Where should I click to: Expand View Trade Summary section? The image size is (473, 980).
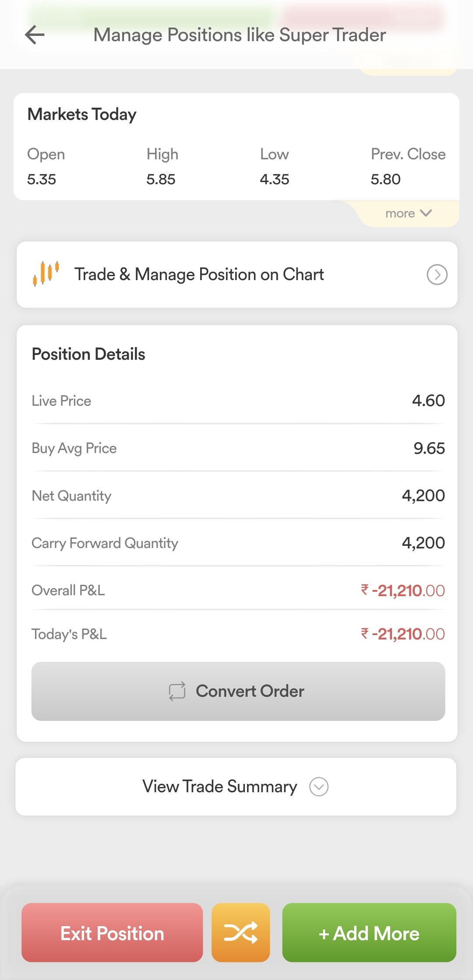236,787
